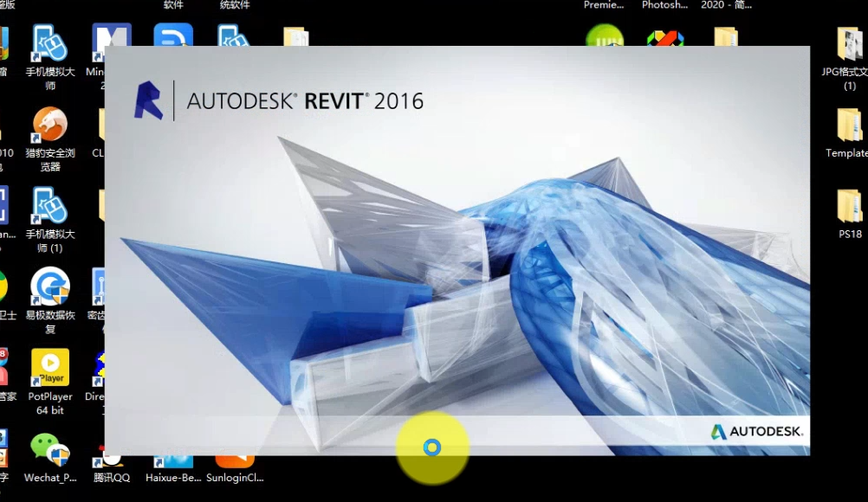The width and height of the screenshot is (868, 502).
Task: Click the Wechat_P... desktop shortcut
Action: (50, 459)
